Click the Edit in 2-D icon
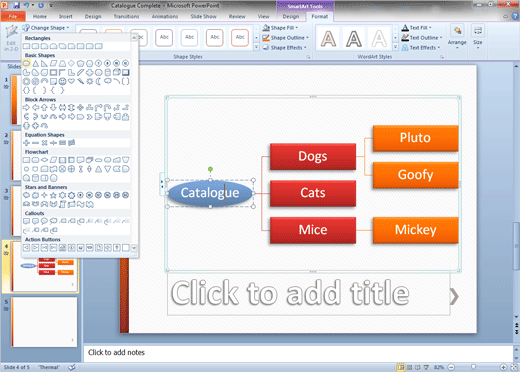Viewport: 520px width, 372px height. [x=11, y=37]
